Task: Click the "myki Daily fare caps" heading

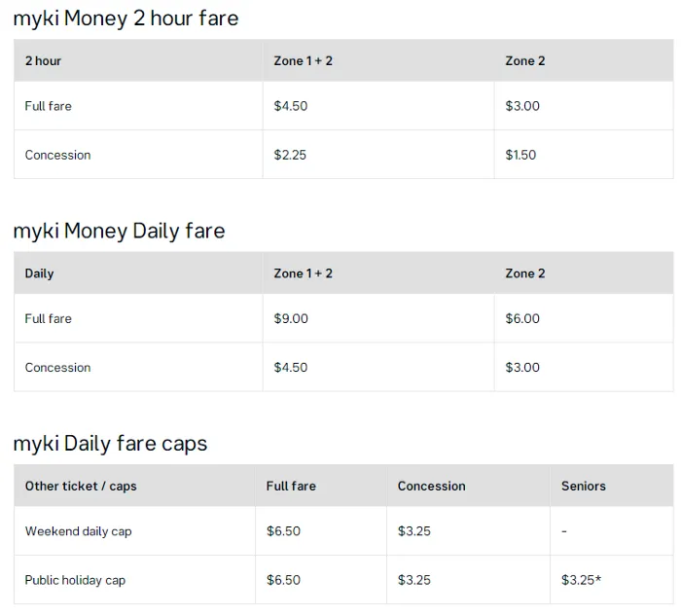Action: click(110, 444)
